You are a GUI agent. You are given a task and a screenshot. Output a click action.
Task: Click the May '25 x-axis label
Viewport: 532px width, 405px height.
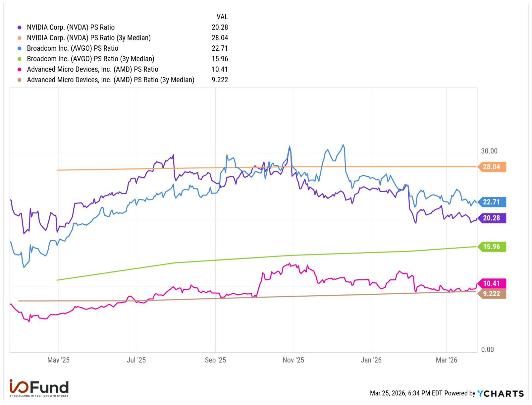(59, 360)
